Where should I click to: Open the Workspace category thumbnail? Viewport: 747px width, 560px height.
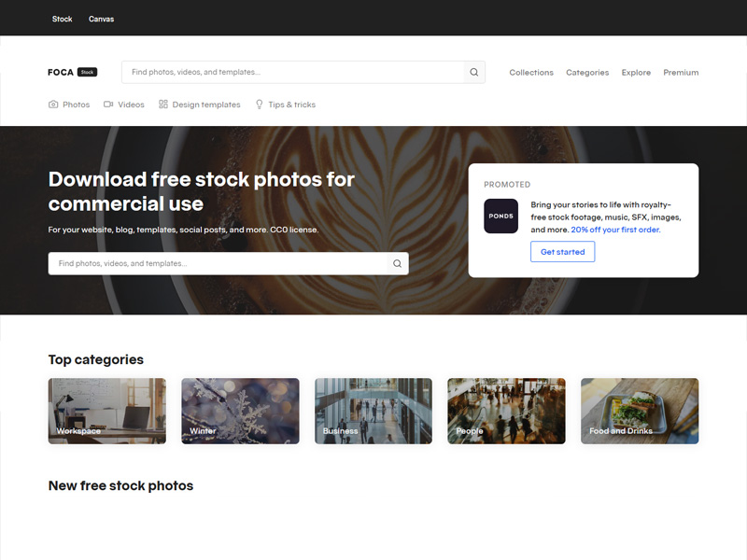[x=107, y=411]
